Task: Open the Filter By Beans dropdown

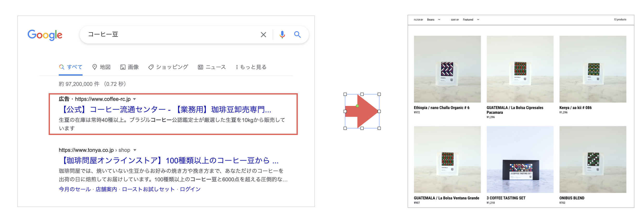Action: pos(434,20)
